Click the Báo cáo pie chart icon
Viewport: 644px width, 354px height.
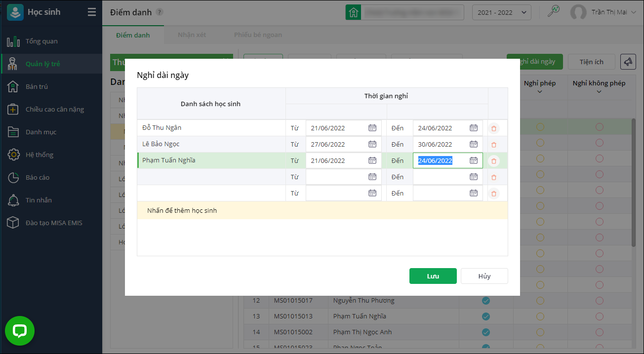[13, 177]
